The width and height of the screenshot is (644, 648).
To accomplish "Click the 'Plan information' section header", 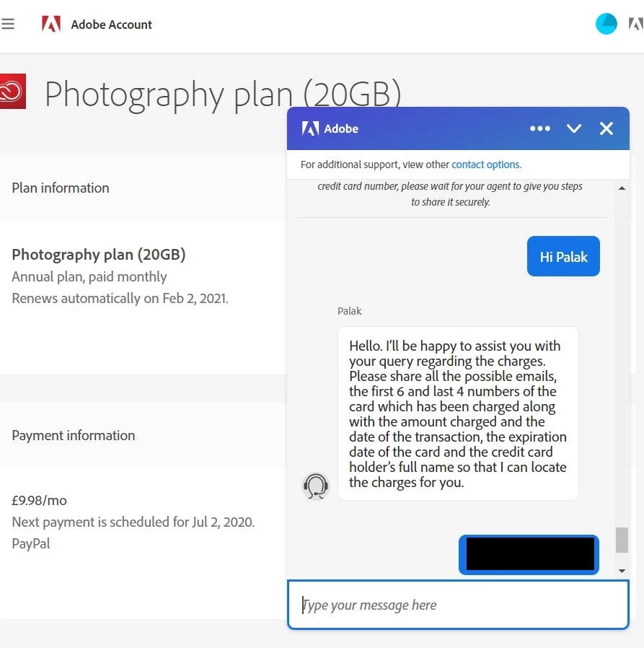I will (61, 188).
